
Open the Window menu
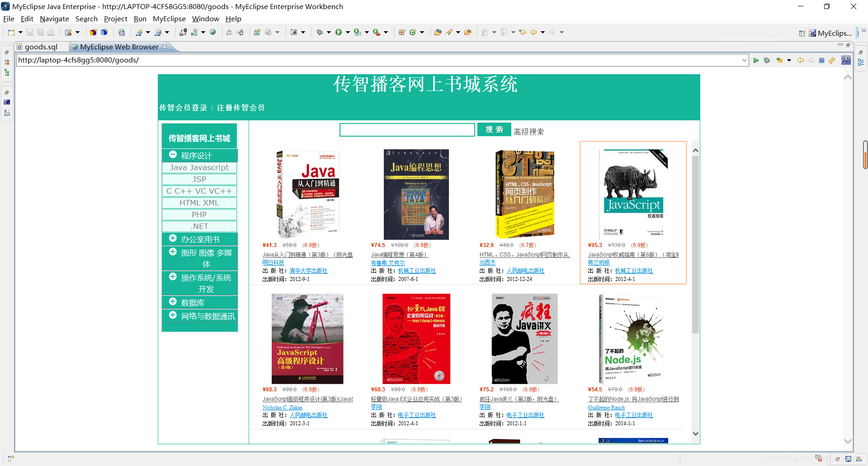pos(206,19)
